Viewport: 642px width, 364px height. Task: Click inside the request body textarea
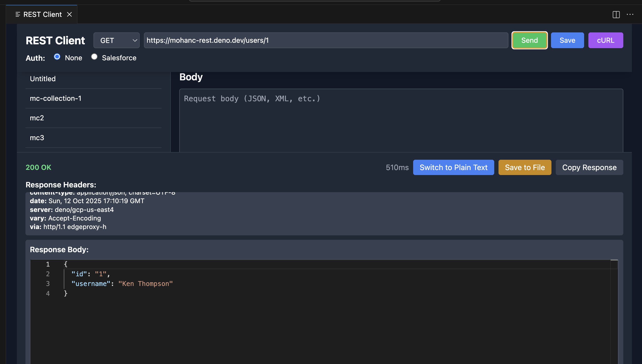click(x=401, y=120)
